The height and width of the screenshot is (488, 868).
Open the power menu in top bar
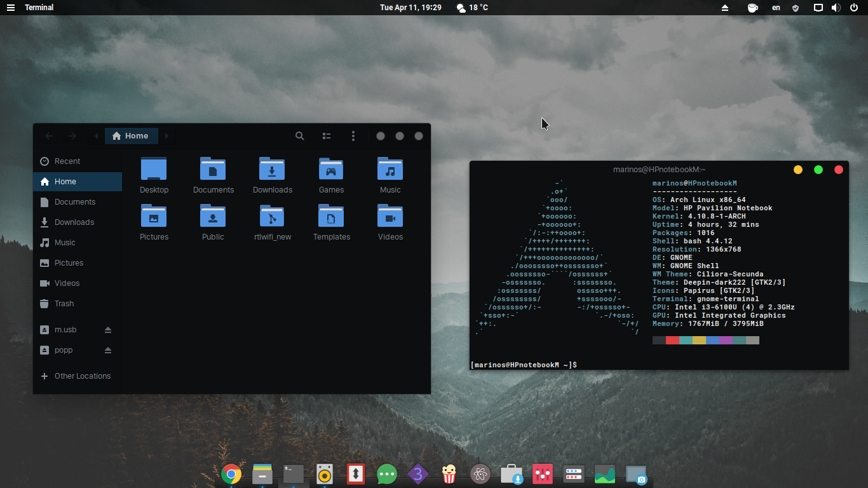point(854,8)
